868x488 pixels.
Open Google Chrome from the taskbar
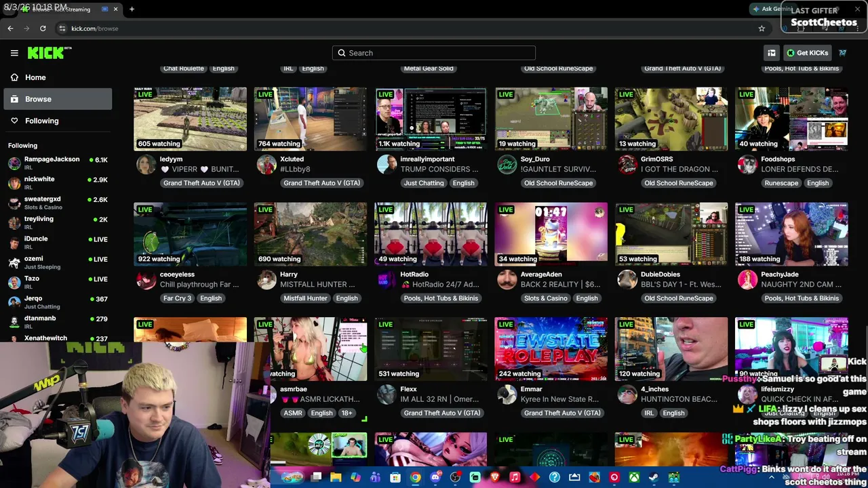tap(415, 478)
